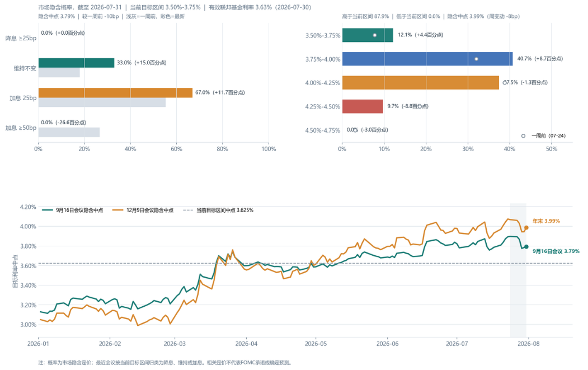Click the 2026-01 date tick
The image size is (588, 370).
pyautogui.click(x=38, y=344)
